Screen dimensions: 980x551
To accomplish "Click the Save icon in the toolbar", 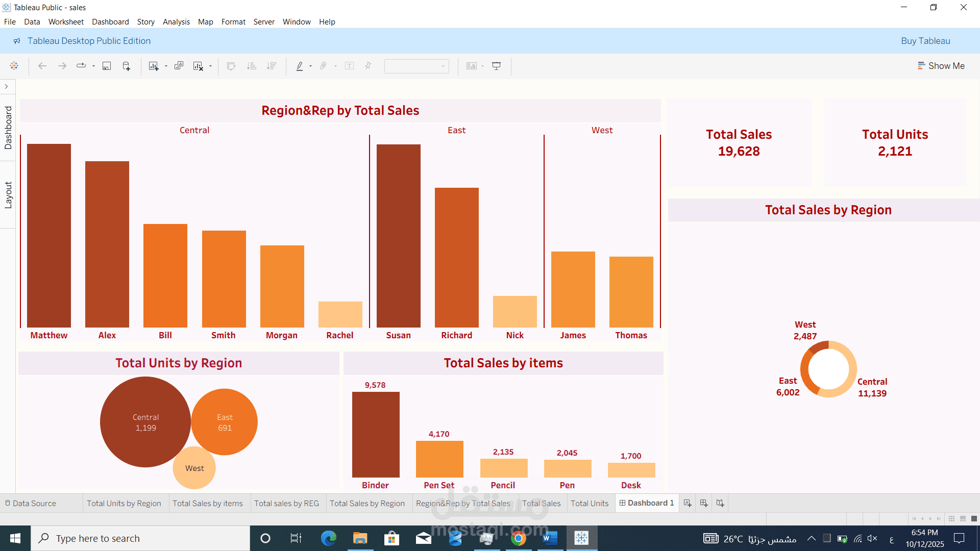I will tap(107, 66).
